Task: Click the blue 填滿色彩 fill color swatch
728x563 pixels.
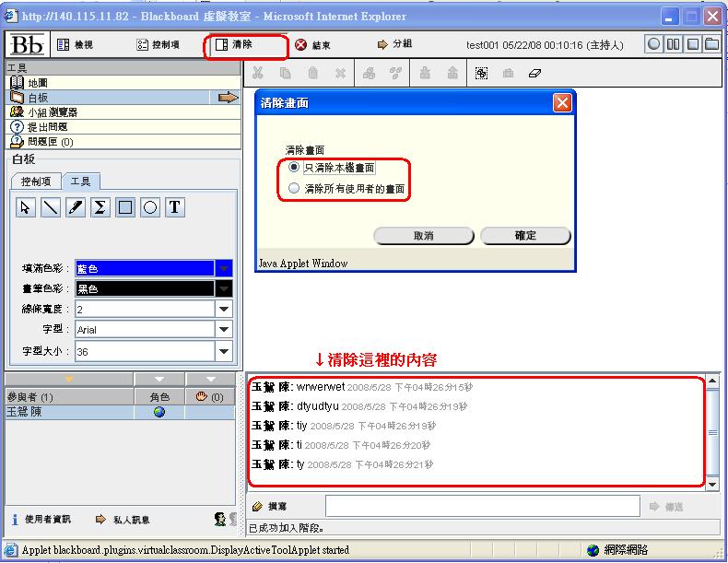Action: pos(144,268)
